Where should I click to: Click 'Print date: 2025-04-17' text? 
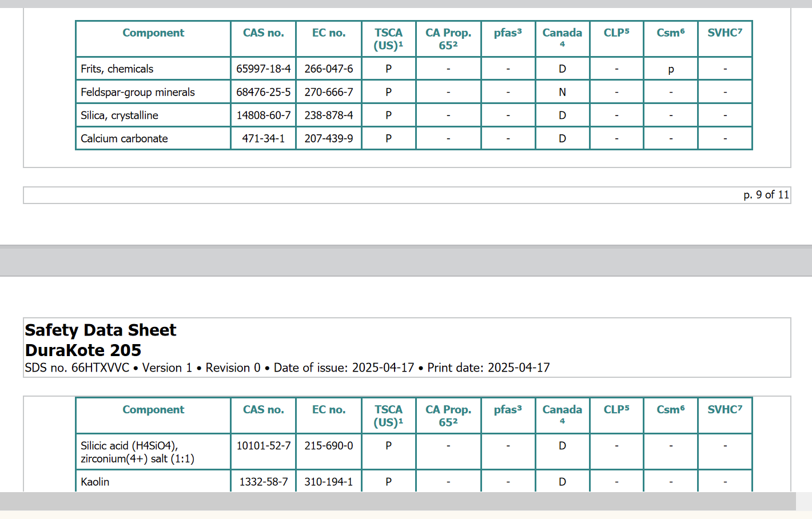[488, 368]
